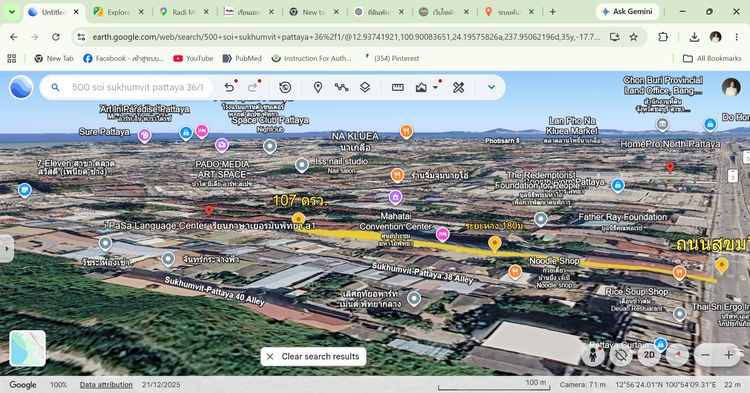Zoom out with minus button

click(705, 355)
